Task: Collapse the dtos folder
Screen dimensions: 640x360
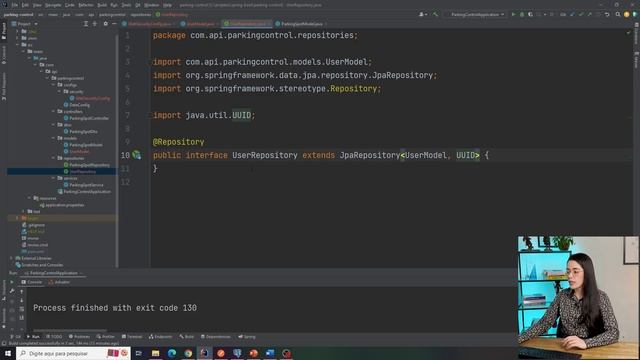Action: 53,125
